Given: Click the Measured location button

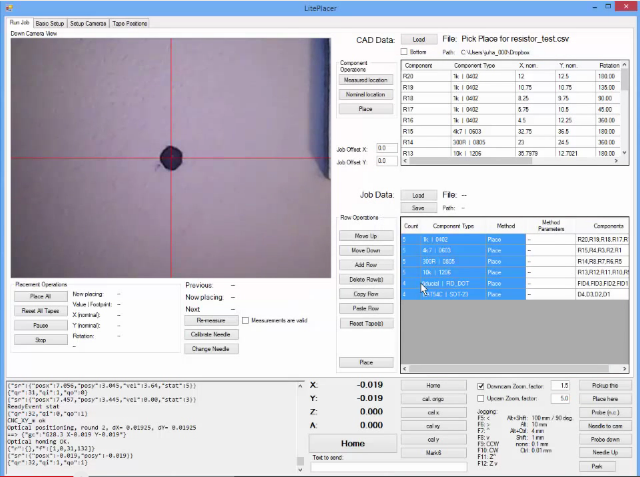Looking at the screenshot, I should coord(364,80).
